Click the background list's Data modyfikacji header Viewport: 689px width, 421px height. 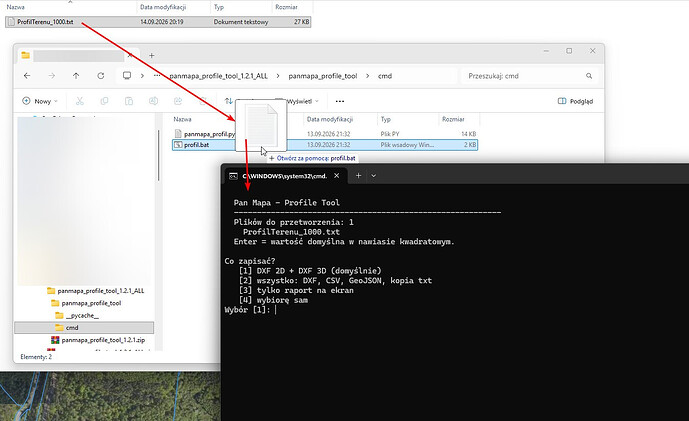tap(163, 7)
